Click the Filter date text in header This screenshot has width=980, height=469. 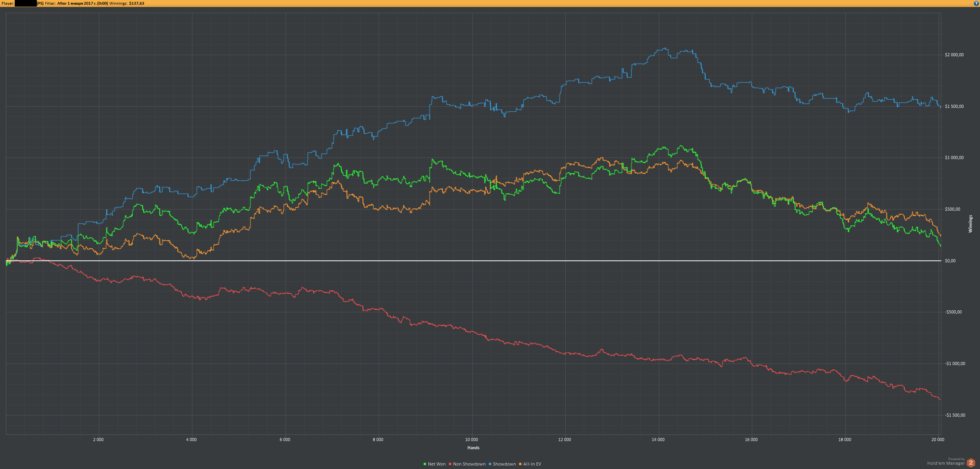82,3
